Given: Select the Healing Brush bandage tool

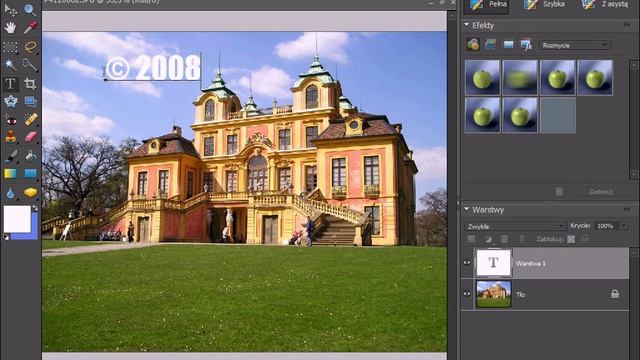Looking at the screenshot, I should click(30, 119).
